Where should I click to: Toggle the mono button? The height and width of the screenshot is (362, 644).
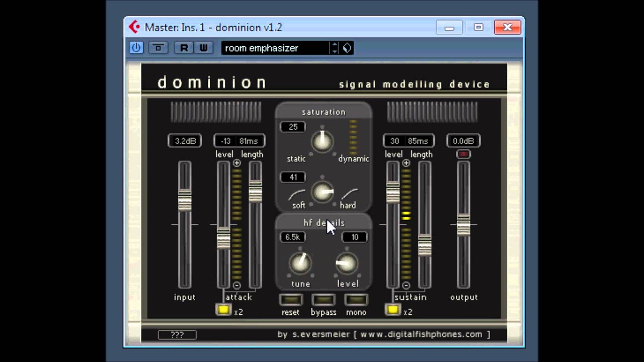tap(356, 300)
